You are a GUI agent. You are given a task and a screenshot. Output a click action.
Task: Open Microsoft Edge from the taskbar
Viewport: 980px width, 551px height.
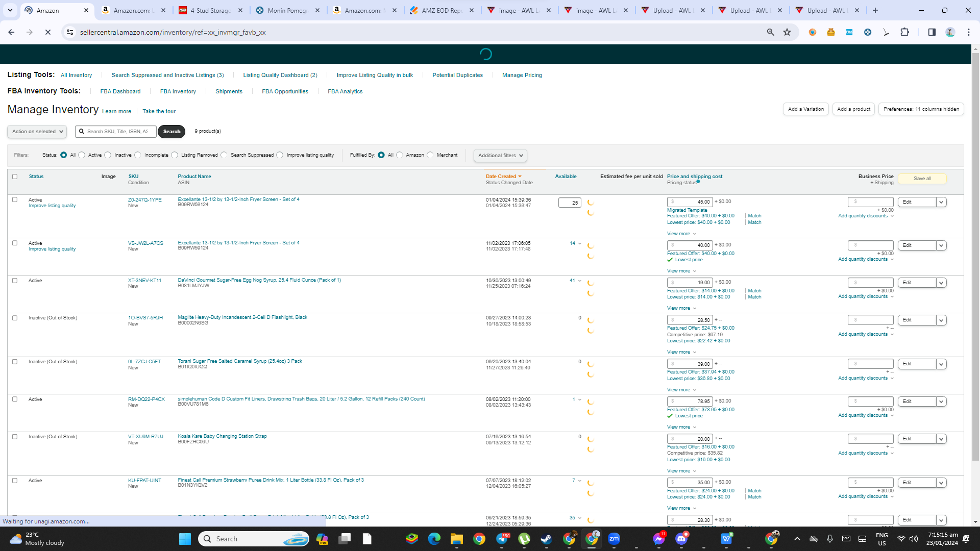(x=434, y=539)
